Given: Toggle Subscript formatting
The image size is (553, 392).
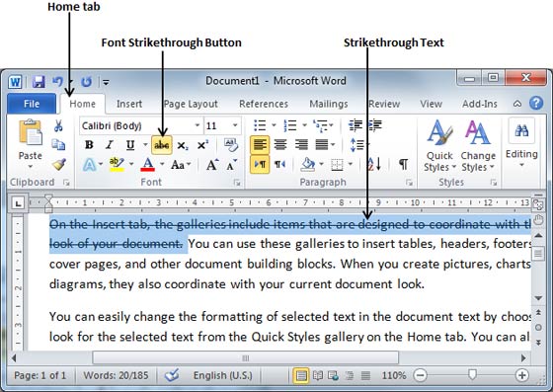Looking at the screenshot, I should (183, 145).
